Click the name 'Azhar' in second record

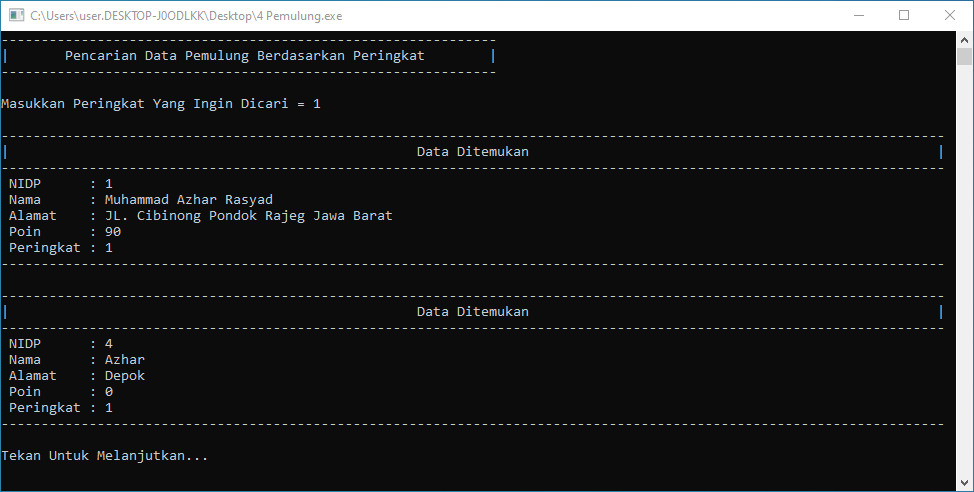click(x=125, y=360)
